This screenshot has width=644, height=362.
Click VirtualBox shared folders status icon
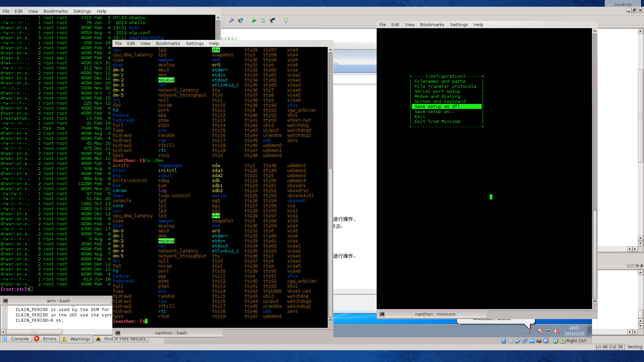pos(532,341)
